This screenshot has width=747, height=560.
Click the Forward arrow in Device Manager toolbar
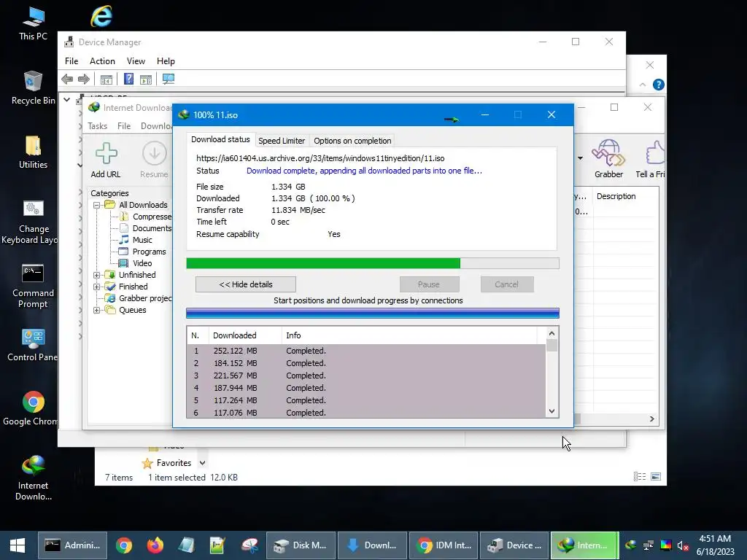click(84, 79)
